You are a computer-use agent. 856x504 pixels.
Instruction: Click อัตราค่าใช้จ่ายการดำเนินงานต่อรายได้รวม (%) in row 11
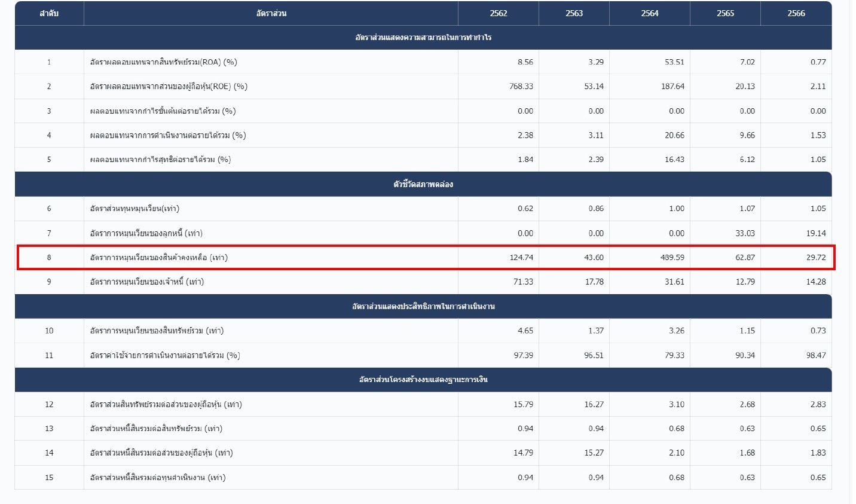click(x=165, y=356)
